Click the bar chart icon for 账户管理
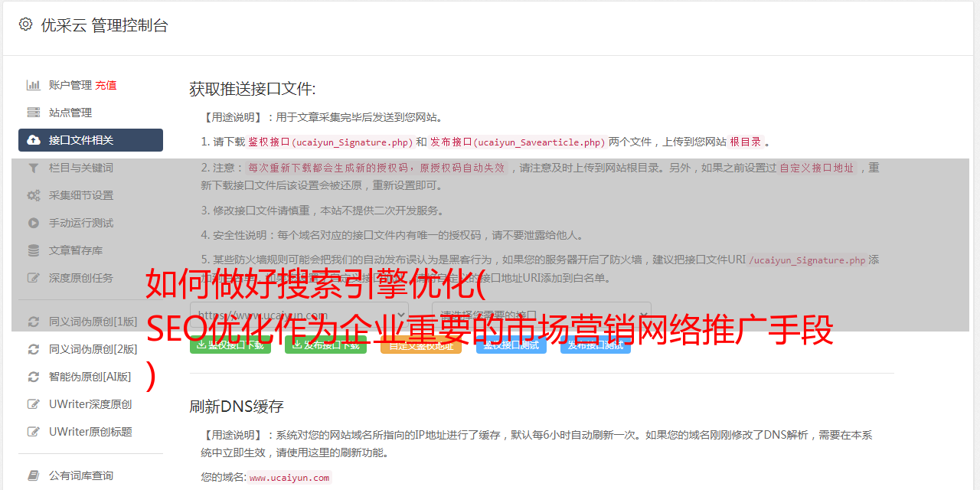Viewport: 980px width, 490px height. click(x=34, y=85)
